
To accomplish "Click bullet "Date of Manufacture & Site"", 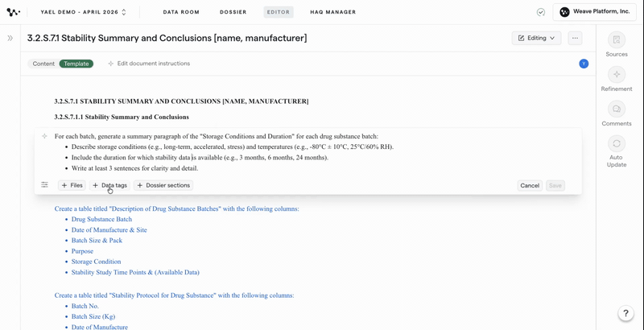I will (109, 230).
